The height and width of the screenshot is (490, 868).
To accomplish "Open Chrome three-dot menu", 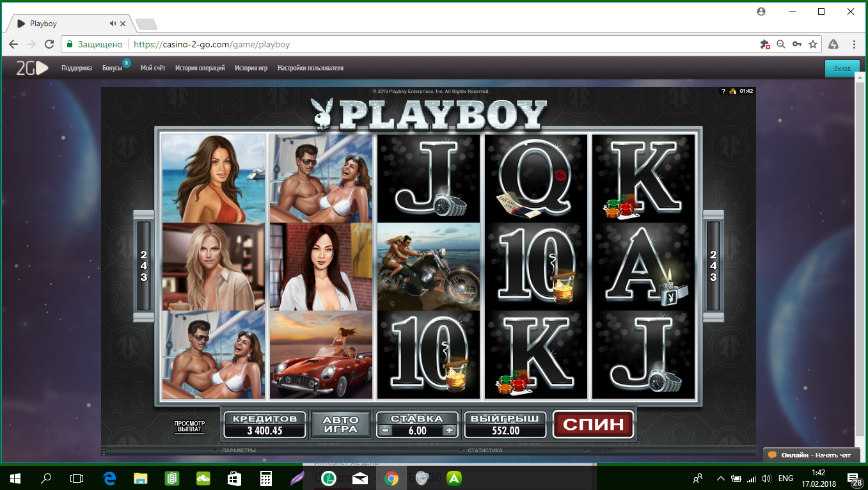I will tap(855, 44).
